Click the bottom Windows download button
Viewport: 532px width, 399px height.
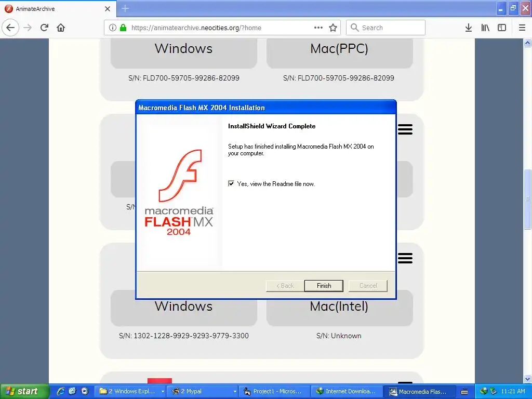tap(183, 312)
